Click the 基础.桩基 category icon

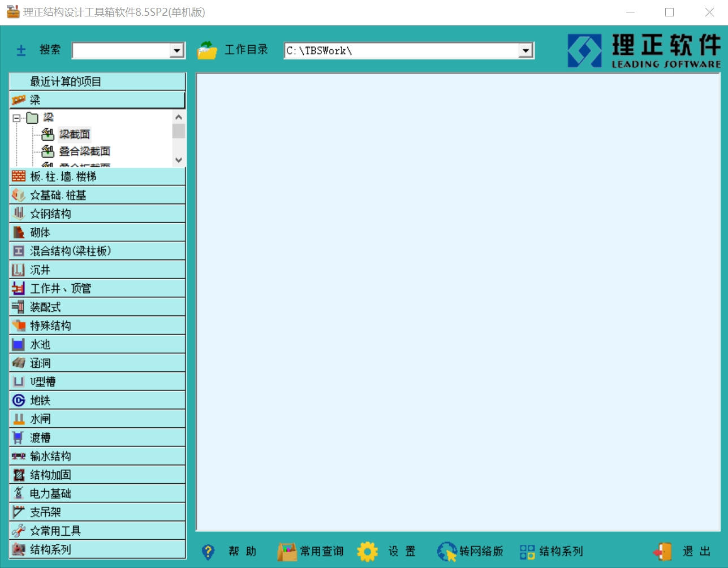click(x=19, y=195)
